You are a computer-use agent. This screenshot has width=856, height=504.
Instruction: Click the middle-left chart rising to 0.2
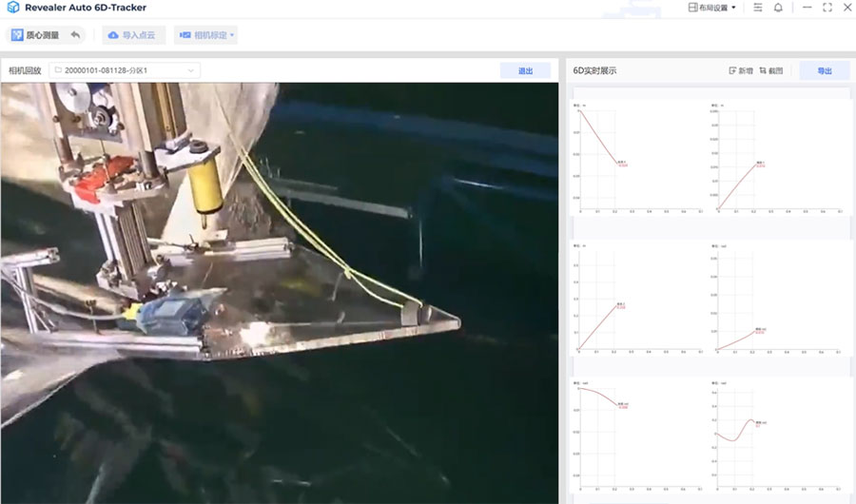click(x=637, y=300)
